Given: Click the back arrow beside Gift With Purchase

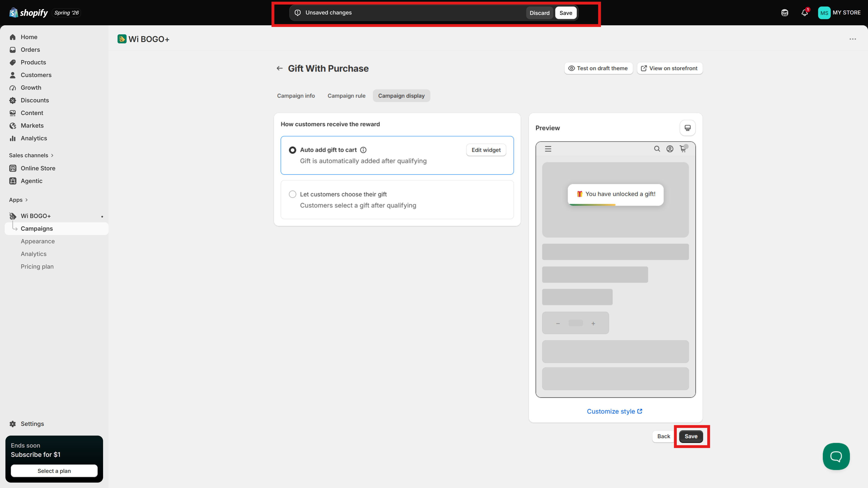Looking at the screenshot, I should point(279,68).
